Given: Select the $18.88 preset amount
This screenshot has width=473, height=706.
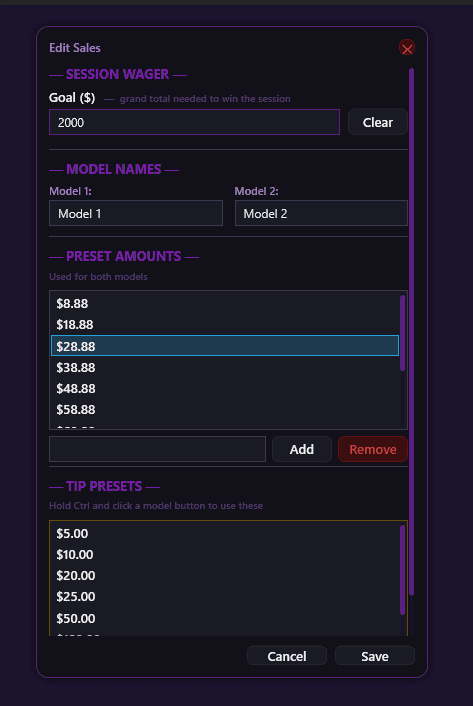Looking at the screenshot, I should click(x=225, y=325).
